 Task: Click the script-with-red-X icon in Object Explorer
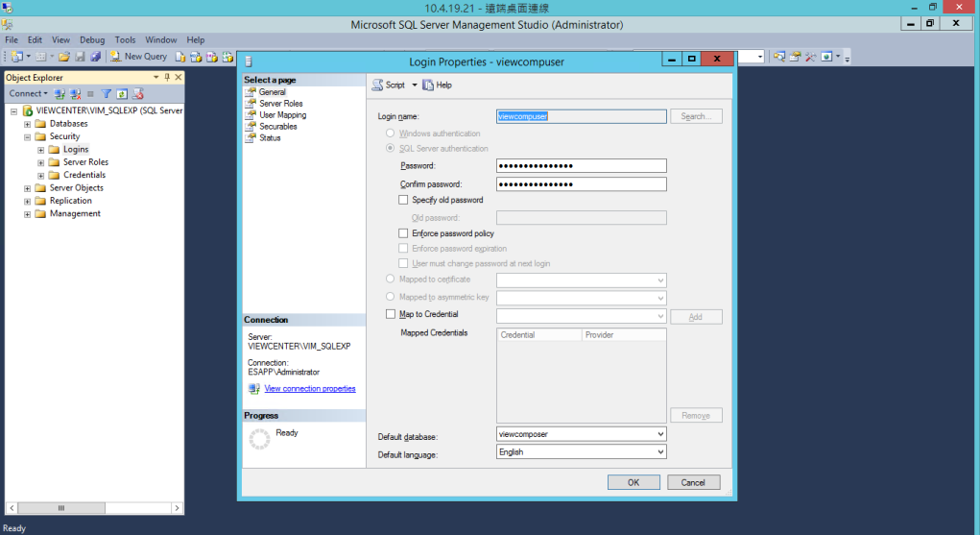(138, 94)
